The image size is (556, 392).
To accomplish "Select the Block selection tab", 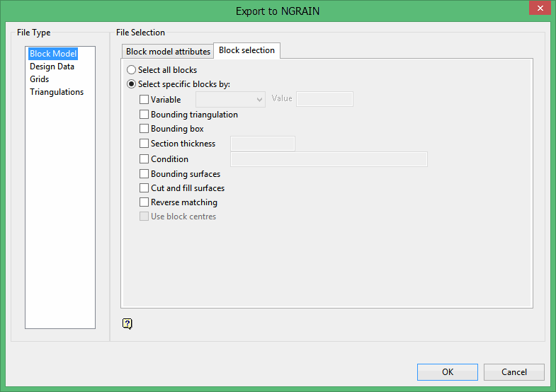I will tap(246, 50).
